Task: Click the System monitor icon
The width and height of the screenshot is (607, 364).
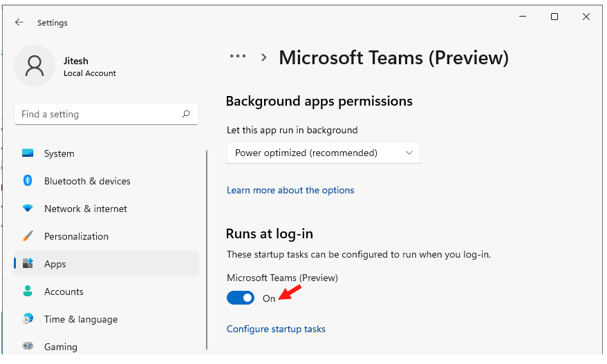Action: (28, 153)
